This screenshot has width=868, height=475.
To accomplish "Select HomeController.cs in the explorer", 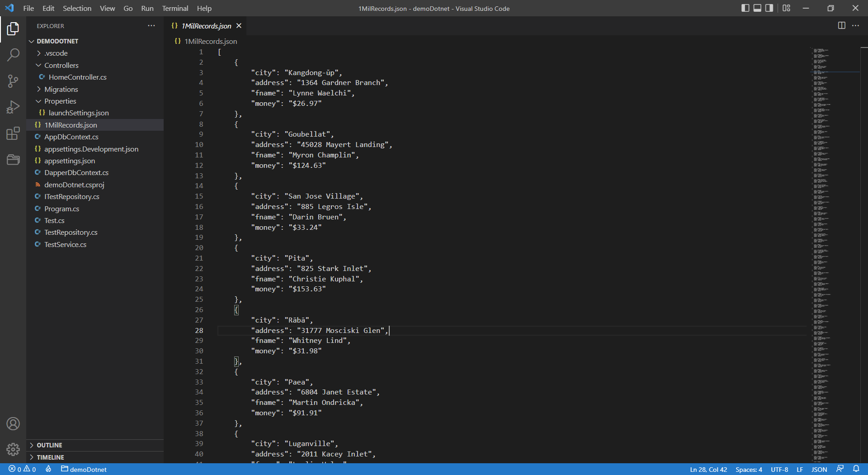I will [x=77, y=77].
